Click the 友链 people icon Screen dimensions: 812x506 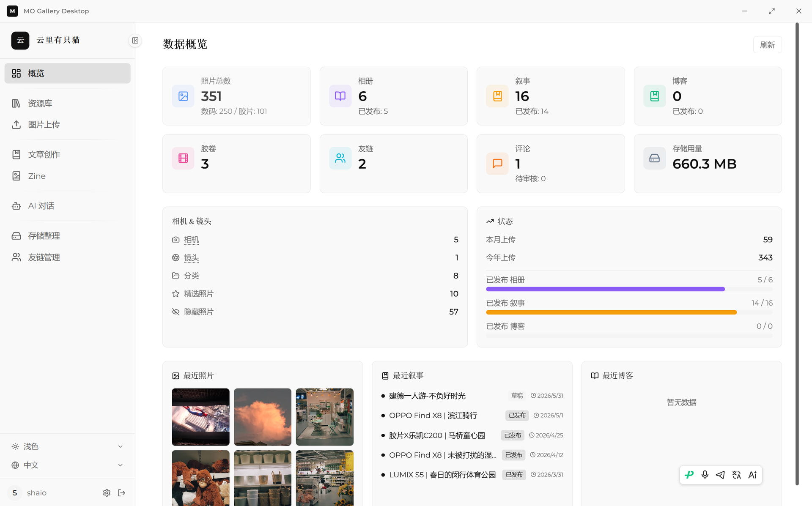click(340, 158)
